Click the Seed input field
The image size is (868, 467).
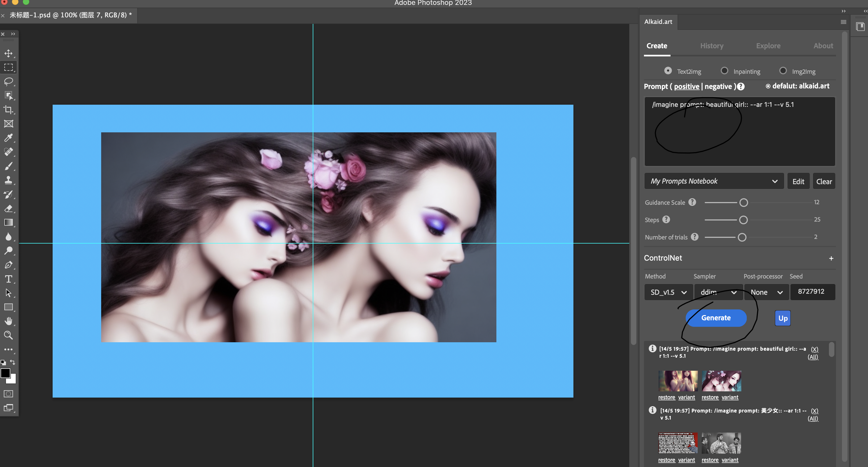(x=812, y=292)
